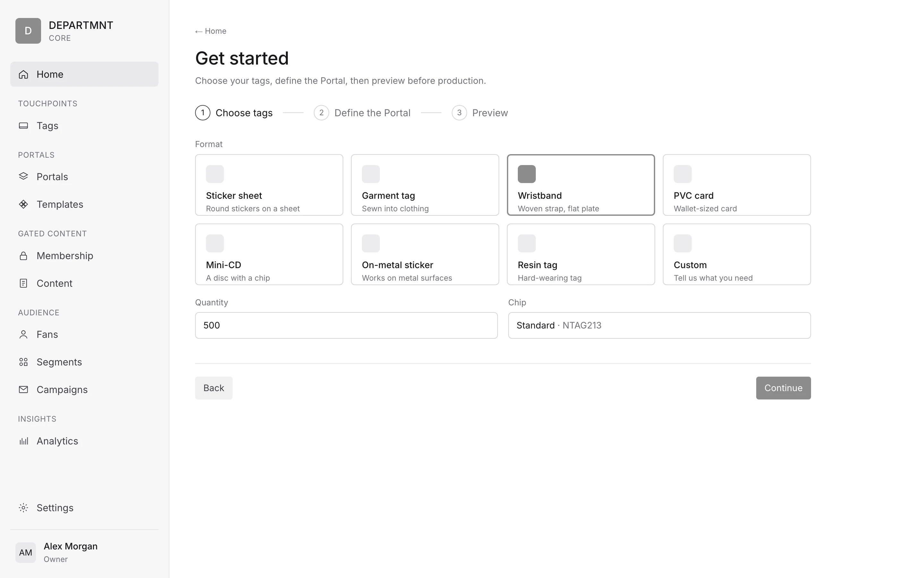Click the "Woven strap, flat plate" description
This screenshot has height=578, width=924.
point(558,209)
